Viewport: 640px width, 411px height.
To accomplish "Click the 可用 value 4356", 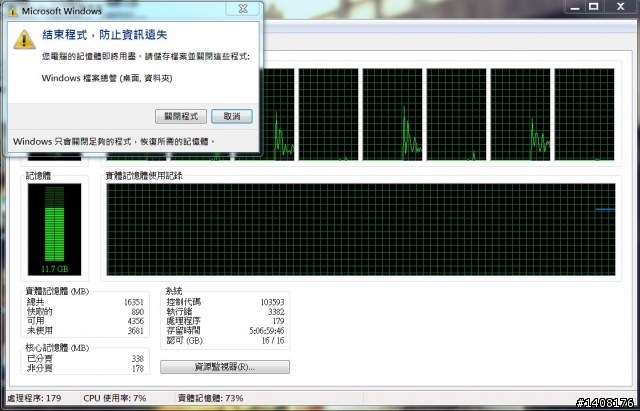I will pos(136,321).
